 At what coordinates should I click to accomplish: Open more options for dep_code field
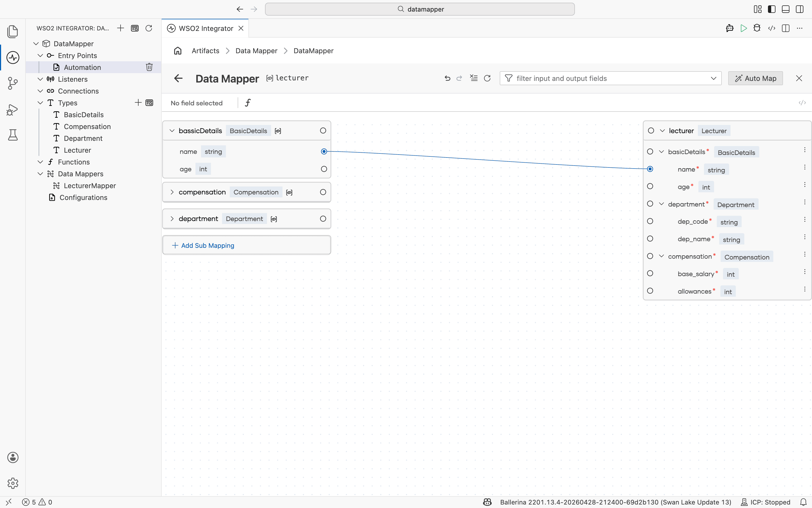[805, 219]
